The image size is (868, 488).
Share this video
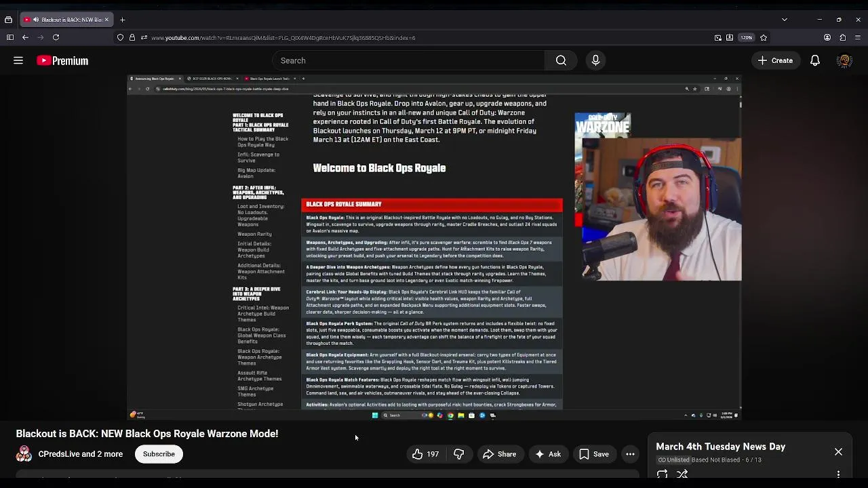coord(500,454)
